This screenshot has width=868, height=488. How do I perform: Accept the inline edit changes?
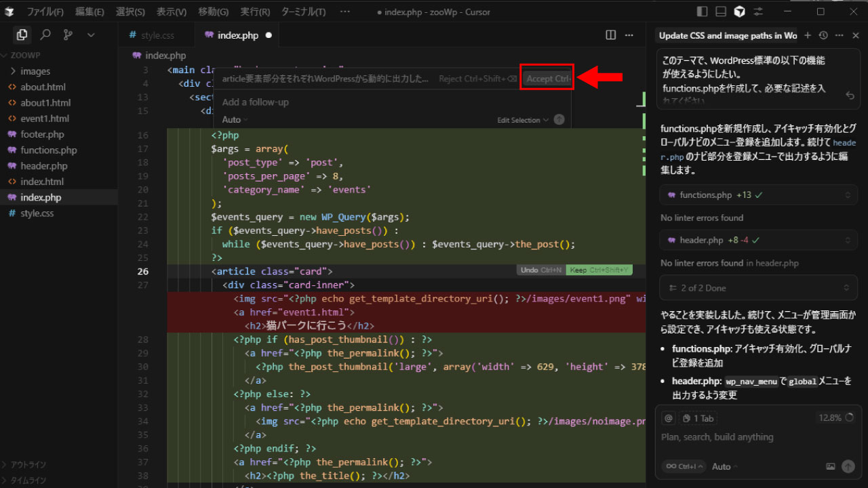click(547, 79)
